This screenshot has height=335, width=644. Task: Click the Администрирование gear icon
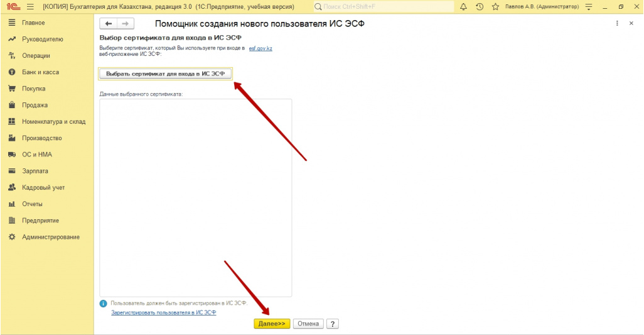coord(12,237)
